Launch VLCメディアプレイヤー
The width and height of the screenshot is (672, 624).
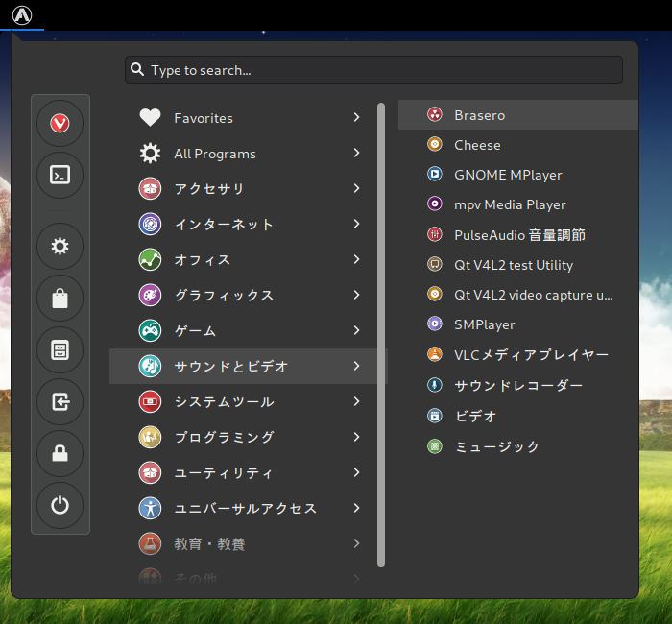518,354
